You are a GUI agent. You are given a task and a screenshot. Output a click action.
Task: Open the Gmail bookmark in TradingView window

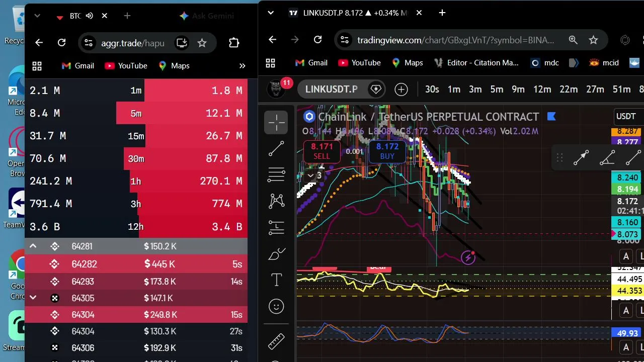coord(311,63)
